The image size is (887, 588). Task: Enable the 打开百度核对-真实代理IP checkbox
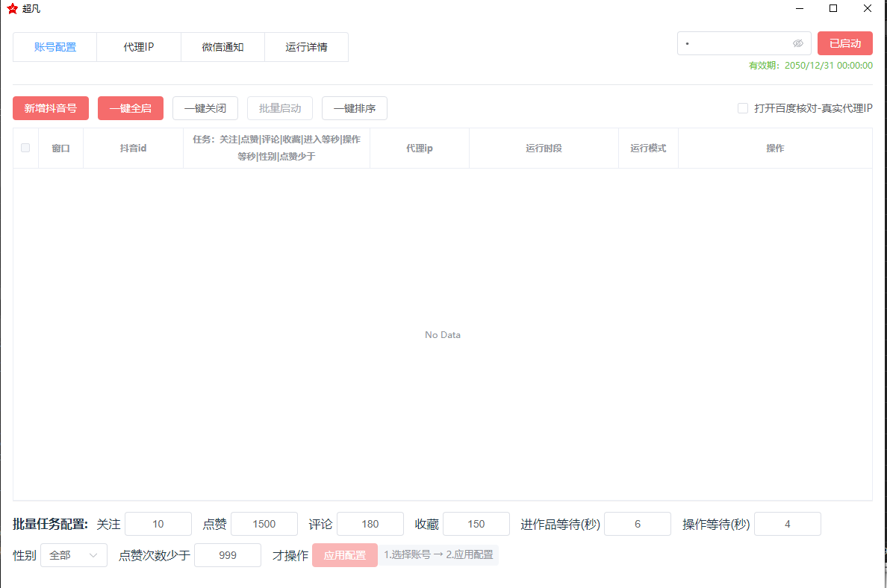click(x=743, y=108)
